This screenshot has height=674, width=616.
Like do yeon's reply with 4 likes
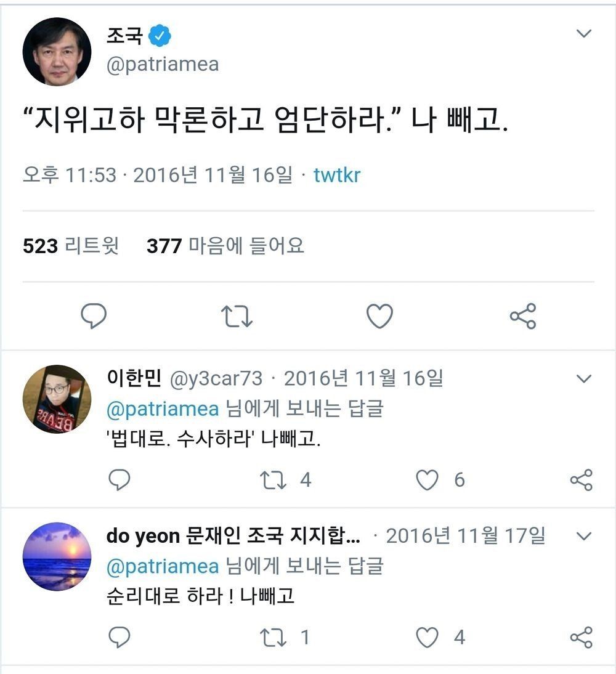pyautogui.click(x=428, y=638)
